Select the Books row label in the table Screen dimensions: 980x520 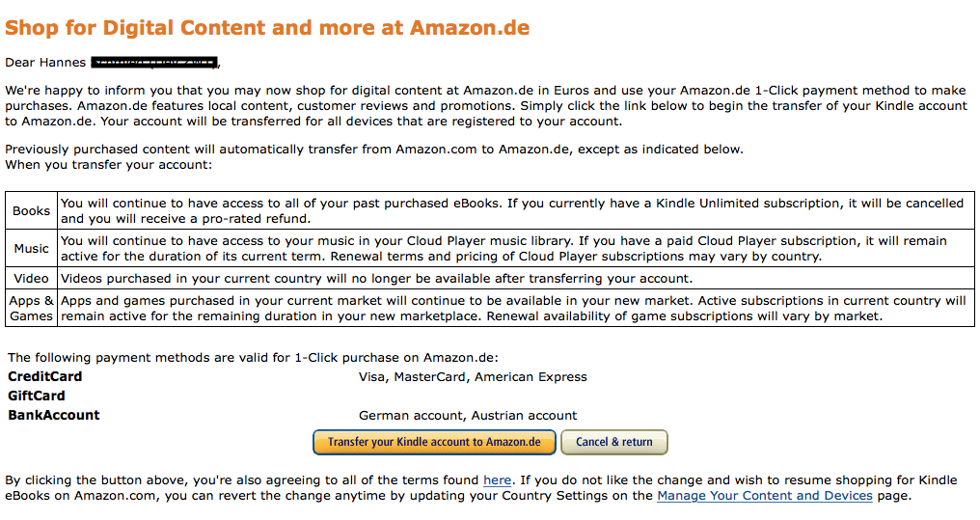click(32, 211)
